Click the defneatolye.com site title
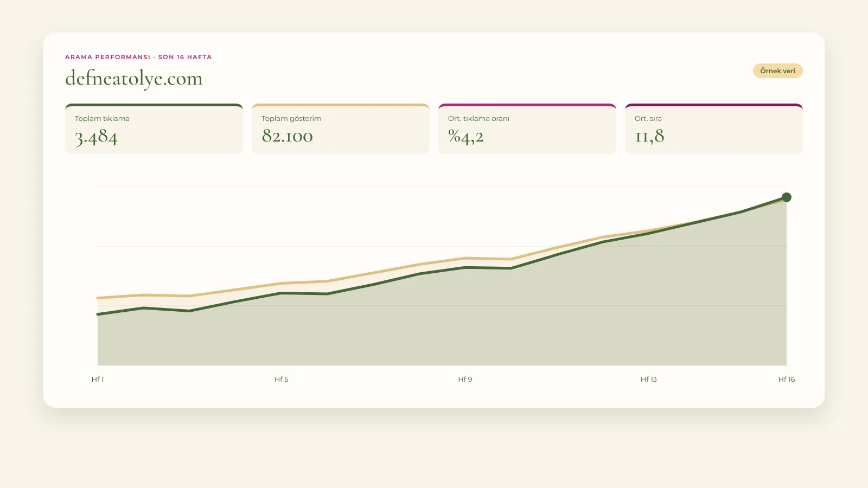The height and width of the screenshot is (488, 868). pyautogui.click(x=134, y=79)
